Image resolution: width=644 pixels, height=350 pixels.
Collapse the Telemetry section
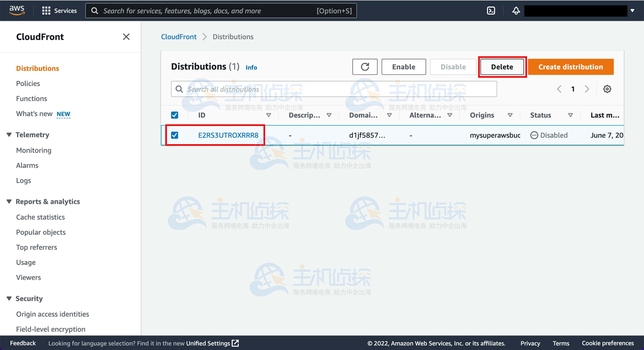(9, 135)
